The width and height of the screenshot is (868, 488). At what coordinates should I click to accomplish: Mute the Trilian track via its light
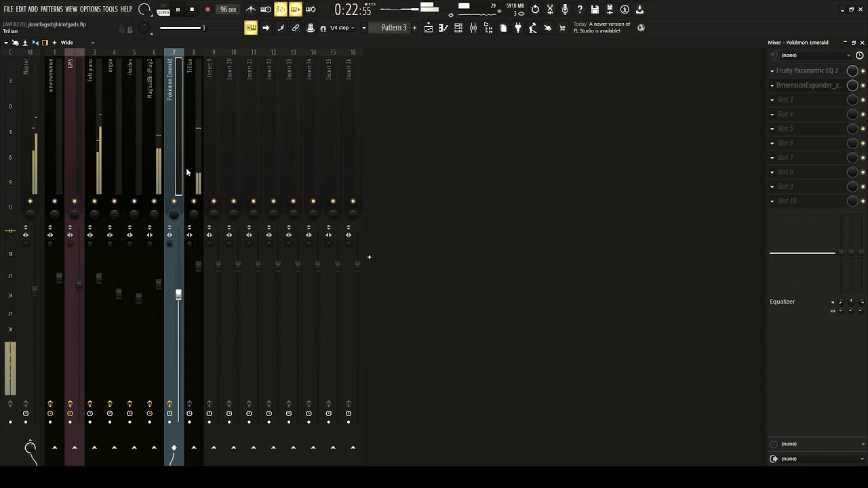(x=194, y=201)
